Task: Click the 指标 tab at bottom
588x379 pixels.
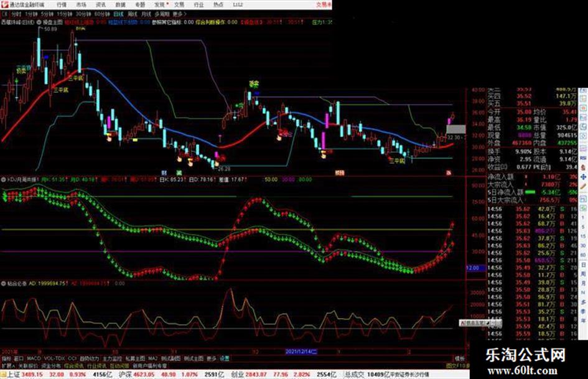Action: 7,358
